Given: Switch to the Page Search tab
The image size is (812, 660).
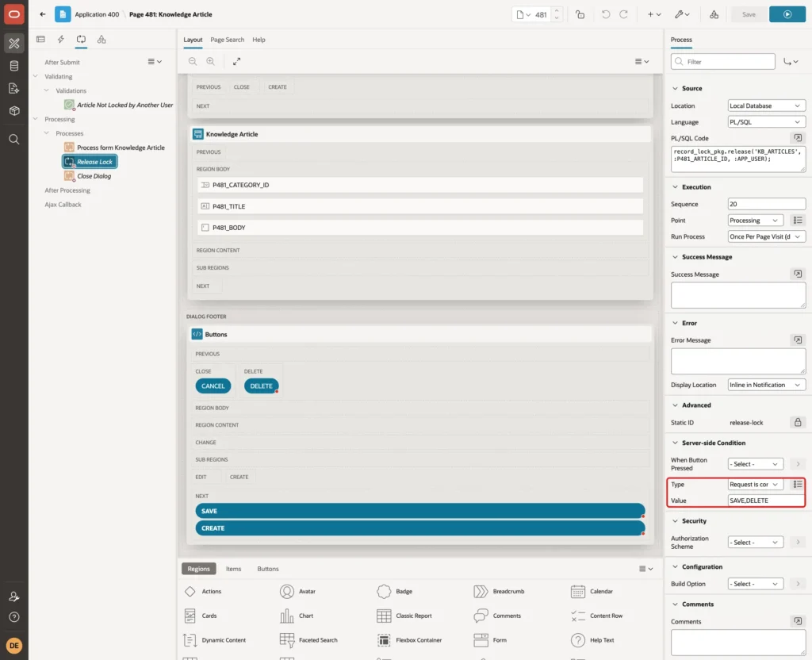Looking at the screenshot, I should 227,40.
